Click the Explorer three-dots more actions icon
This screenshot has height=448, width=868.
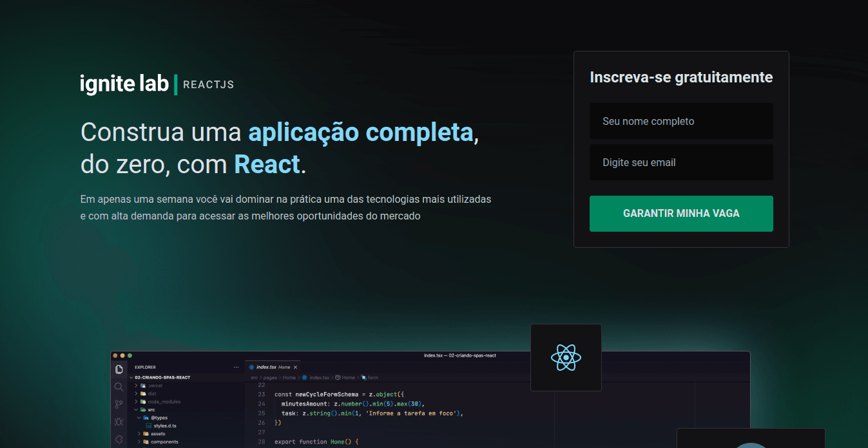pyautogui.click(x=236, y=367)
